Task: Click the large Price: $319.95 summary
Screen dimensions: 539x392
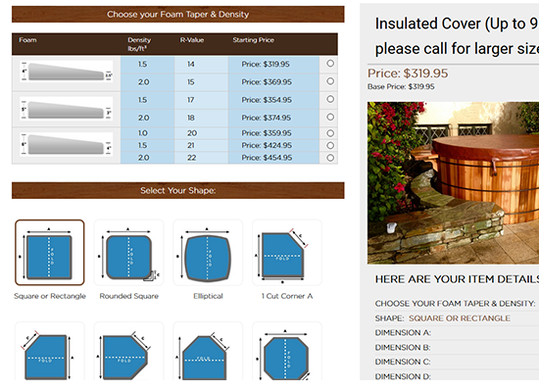Action: click(x=408, y=73)
